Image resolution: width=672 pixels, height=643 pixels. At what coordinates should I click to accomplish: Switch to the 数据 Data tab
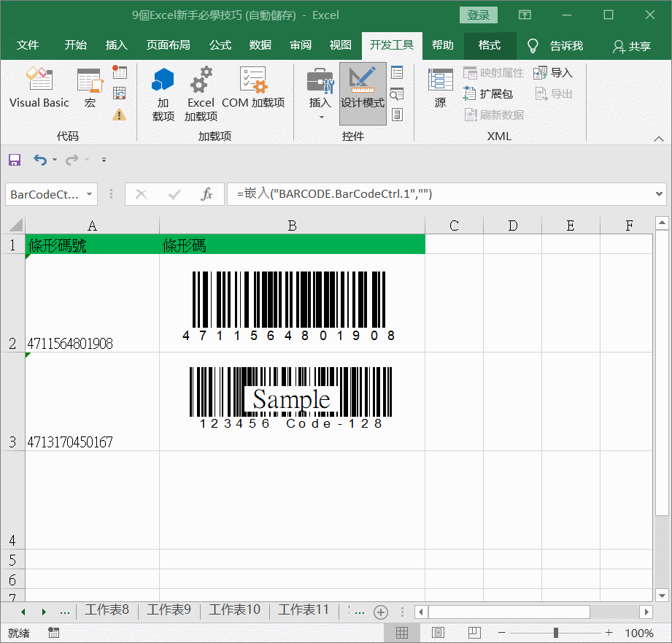(x=260, y=45)
